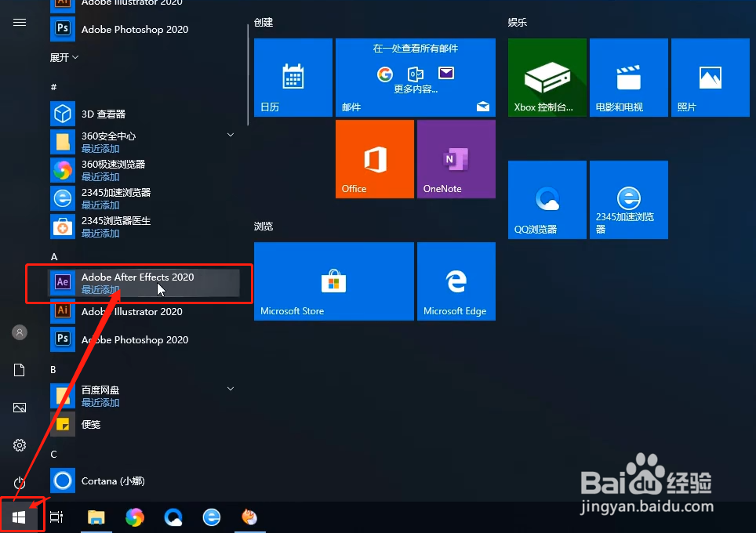Open the user account icon
Viewport: 756px width, 533px height.
[x=20, y=332]
